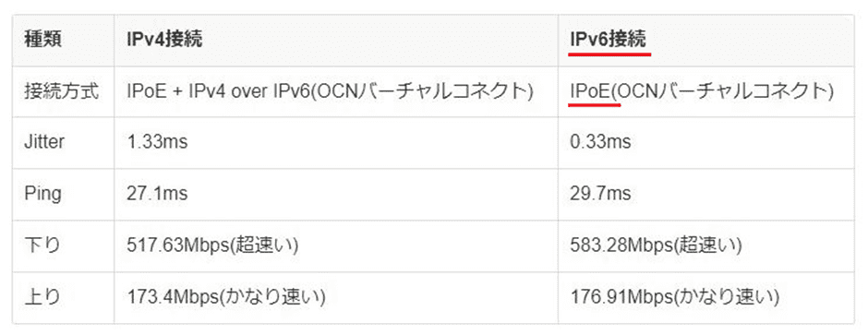The image size is (868, 335).
Task: Click the red underline beneath IPoE
Action: [595, 105]
